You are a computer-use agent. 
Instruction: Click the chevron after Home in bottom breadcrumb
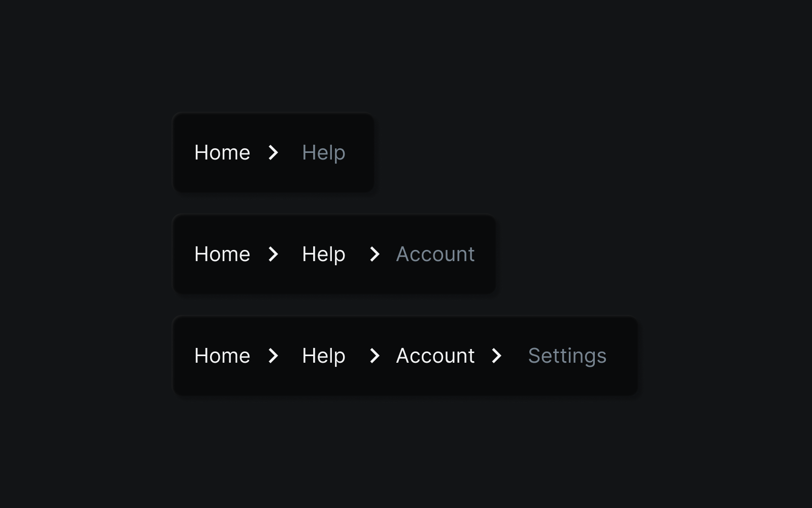[274, 356]
